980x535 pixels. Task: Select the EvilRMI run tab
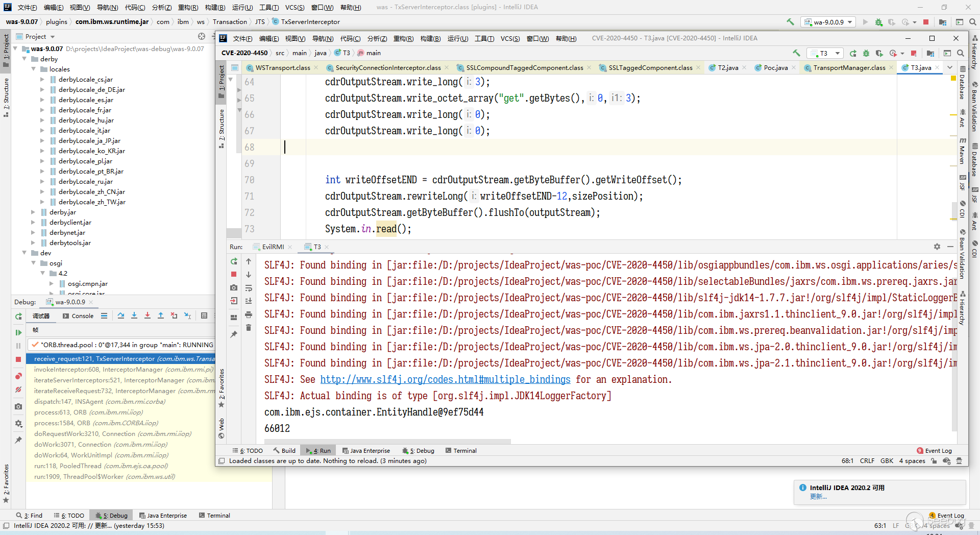pos(273,247)
